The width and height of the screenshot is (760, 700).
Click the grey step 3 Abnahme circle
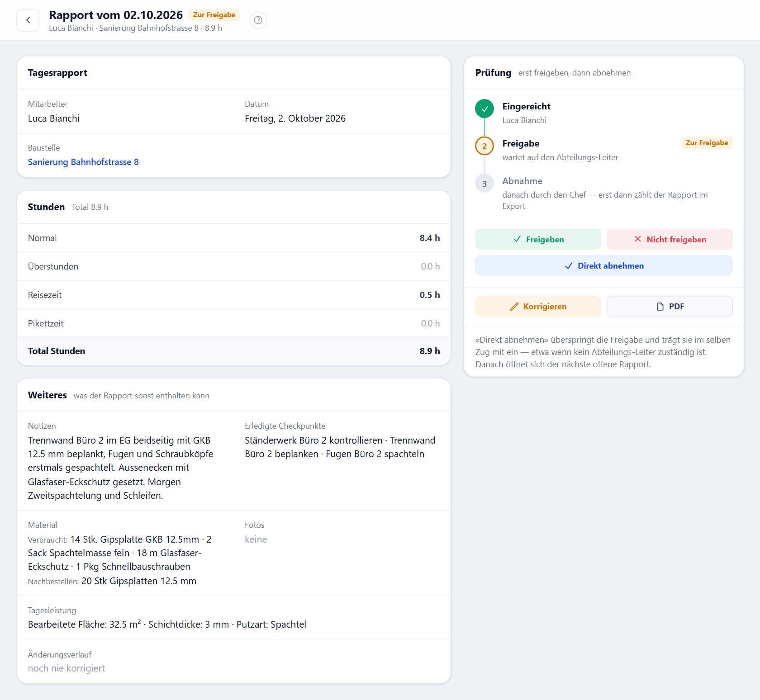point(484,184)
